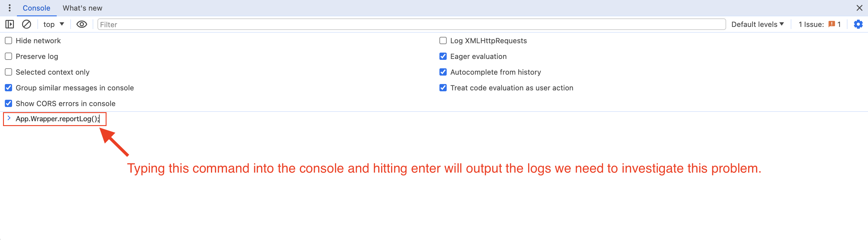The height and width of the screenshot is (240, 868).
Task: Open the DevTools three-dot customize menu
Action: (x=9, y=8)
